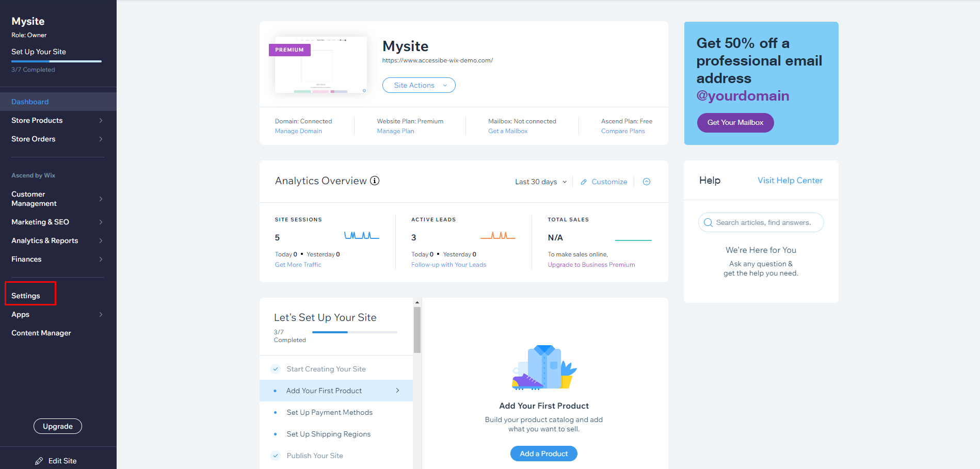Screen dimensions: 980x469
Task: Click the pencil icon next to Customize
Action: tap(584, 182)
